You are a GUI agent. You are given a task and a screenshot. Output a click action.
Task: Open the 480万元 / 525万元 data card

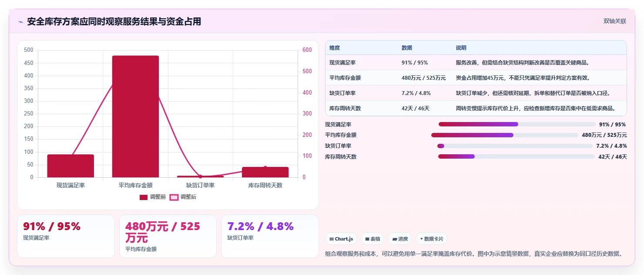coord(168,236)
